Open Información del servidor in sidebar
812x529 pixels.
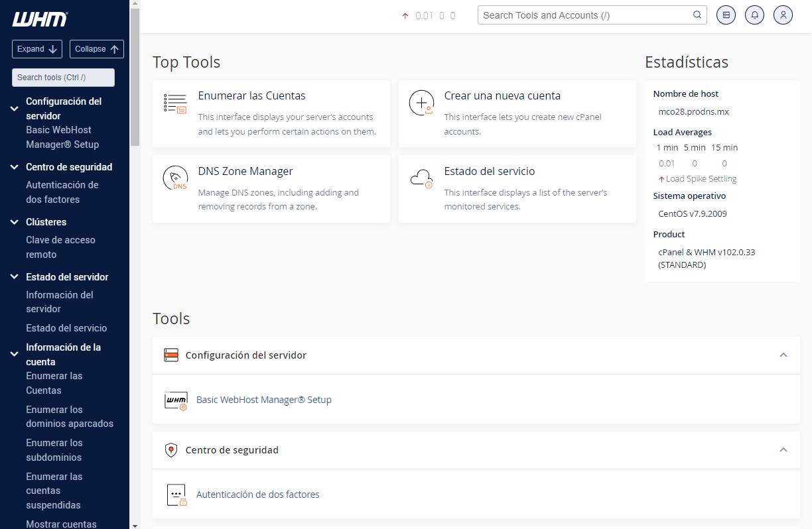[60, 302]
